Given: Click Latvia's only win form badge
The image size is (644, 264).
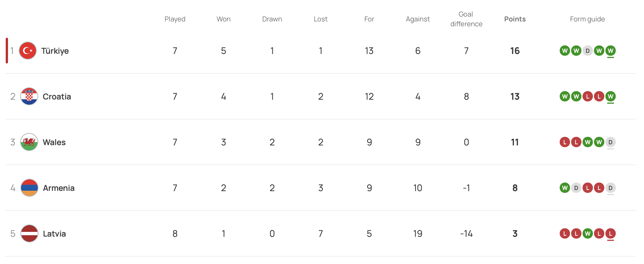Looking at the screenshot, I should 587,234.
